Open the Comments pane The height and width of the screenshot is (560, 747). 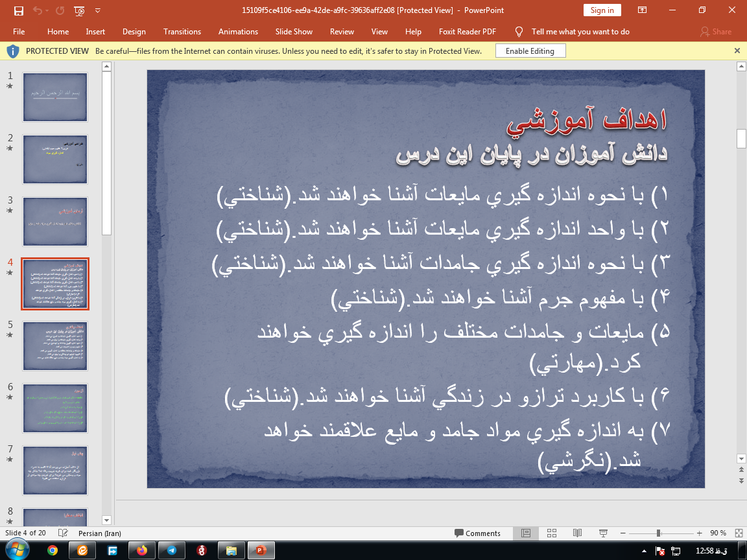coord(479,533)
